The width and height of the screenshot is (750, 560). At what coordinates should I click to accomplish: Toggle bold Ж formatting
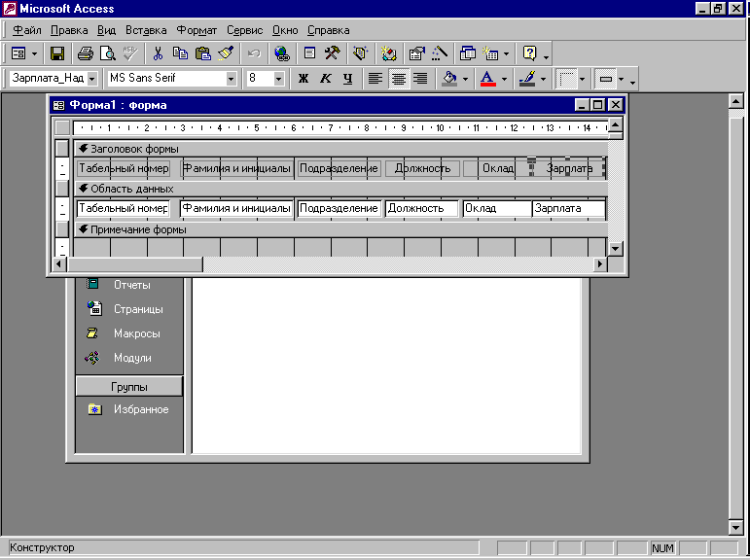[x=304, y=79]
